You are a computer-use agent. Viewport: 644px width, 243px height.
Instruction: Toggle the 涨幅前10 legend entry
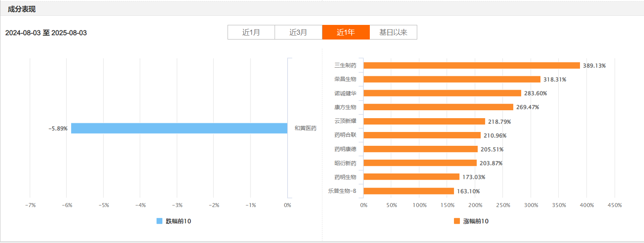click(471, 221)
